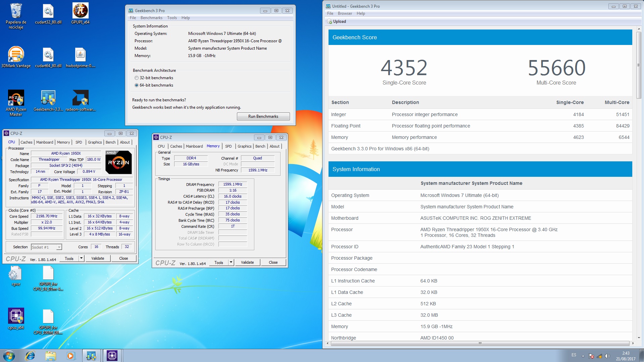Click the Core Speed 2198.70 MHz field
The image size is (644, 362).
[47, 216]
